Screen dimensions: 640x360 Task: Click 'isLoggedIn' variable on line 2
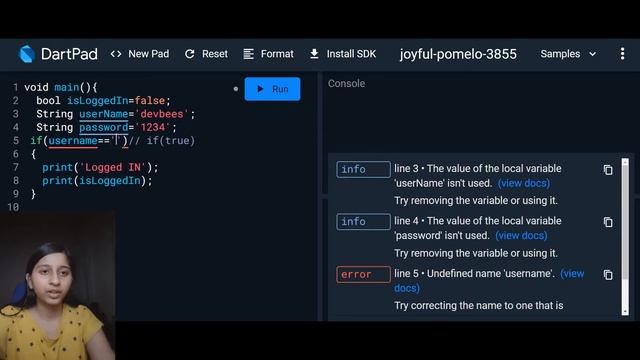[x=98, y=100]
